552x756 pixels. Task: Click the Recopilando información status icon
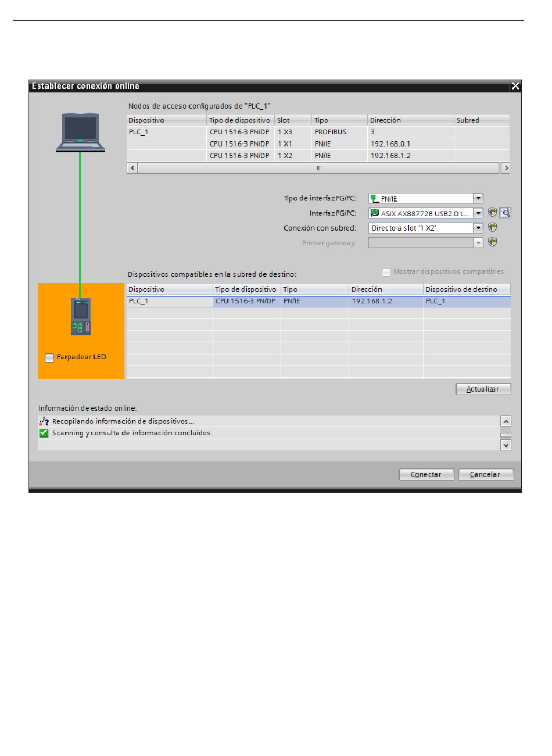44,421
